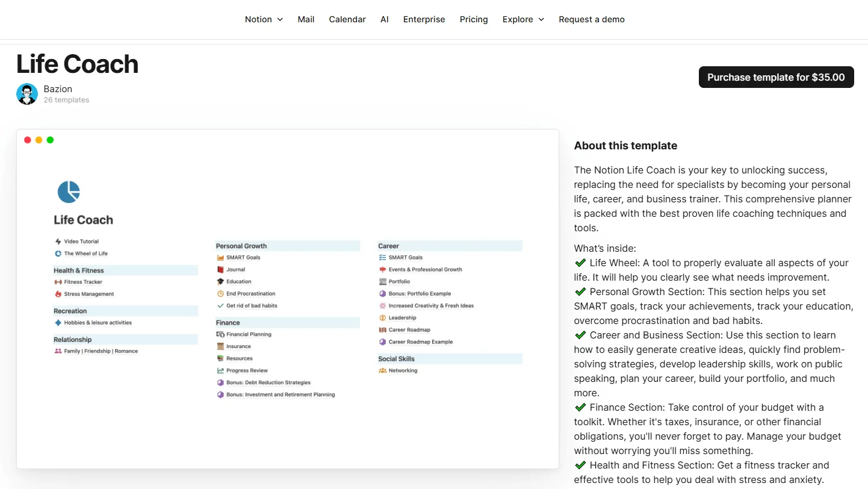Expand the Notion dropdown menu
The width and height of the screenshot is (868, 489).
pos(263,19)
